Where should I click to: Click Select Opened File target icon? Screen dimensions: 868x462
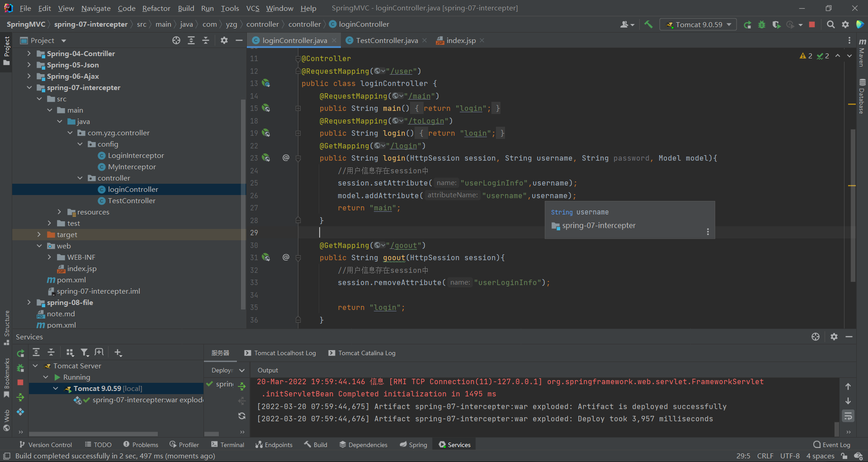[176, 40]
